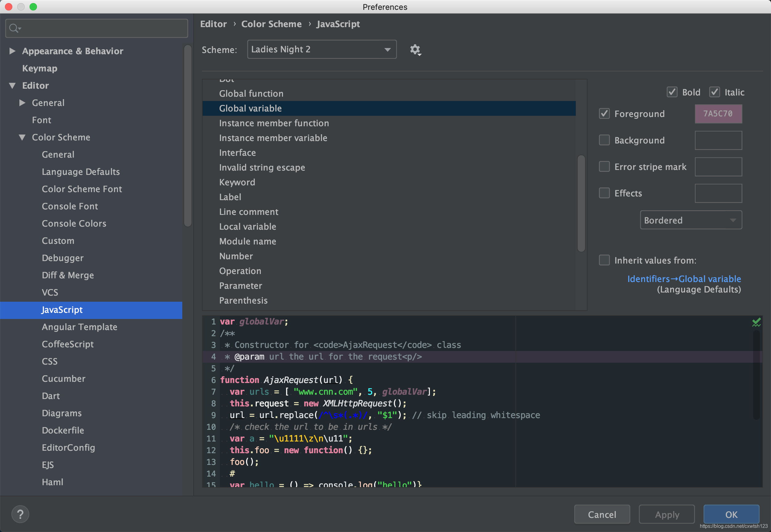Open the Bordered effects type dropdown
The height and width of the screenshot is (532, 771).
click(x=691, y=220)
